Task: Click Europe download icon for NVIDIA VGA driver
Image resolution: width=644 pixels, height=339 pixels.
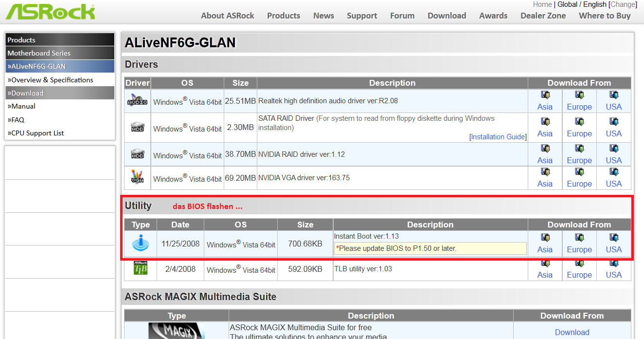Action: click(x=579, y=172)
